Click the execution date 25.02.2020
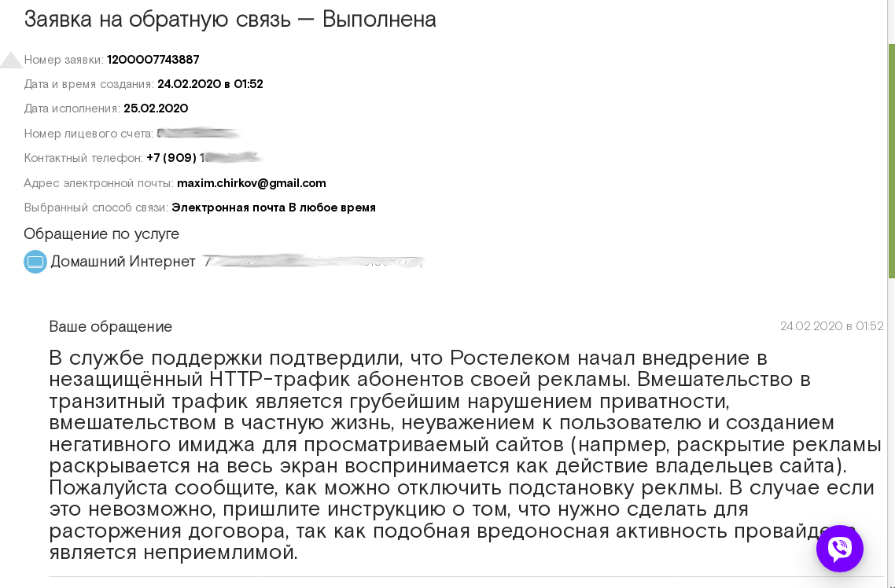Viewport: 895px width, 588px height. click(x=156, y=108)
